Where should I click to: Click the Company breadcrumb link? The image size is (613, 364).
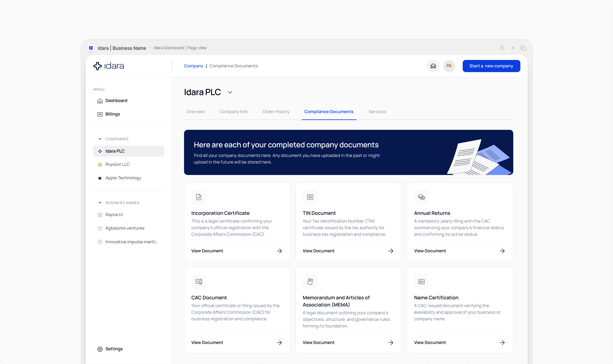coord(193,66)
